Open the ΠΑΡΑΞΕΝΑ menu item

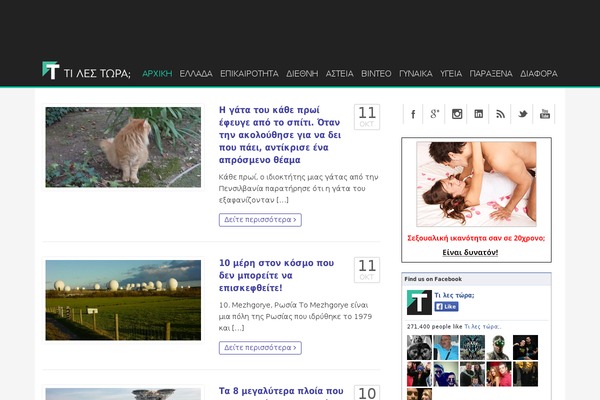(491, 73)
